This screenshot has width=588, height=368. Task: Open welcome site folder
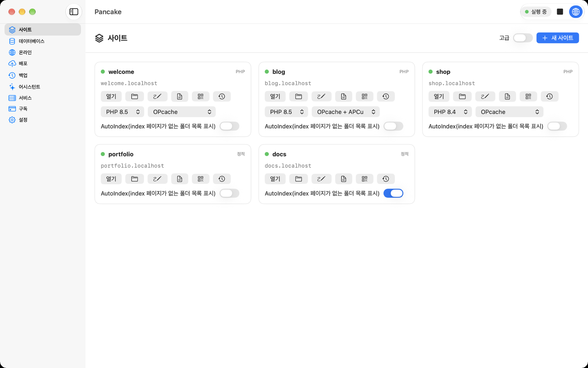[135, 96]
